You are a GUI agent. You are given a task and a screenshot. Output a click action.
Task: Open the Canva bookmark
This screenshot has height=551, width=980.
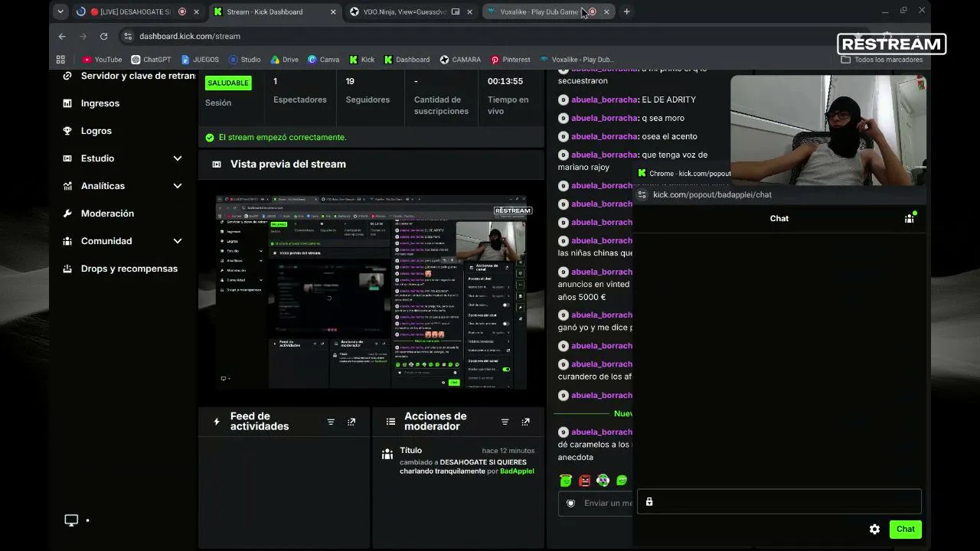tap(323, 60)
